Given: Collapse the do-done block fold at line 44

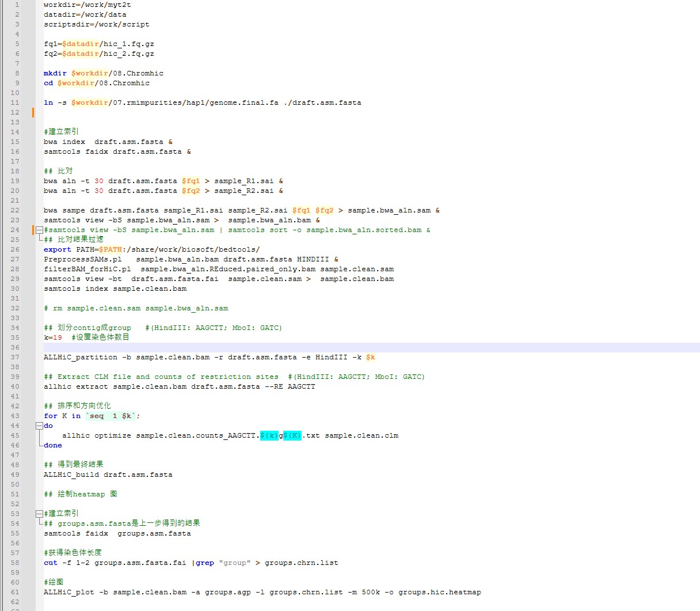Looking at the screenshot, I should tap(39, 426).
